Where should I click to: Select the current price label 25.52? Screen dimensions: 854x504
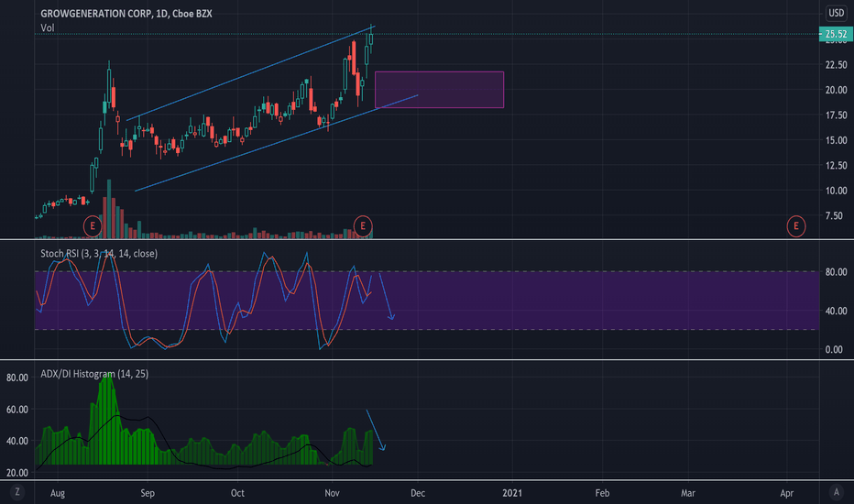point(836,34)
